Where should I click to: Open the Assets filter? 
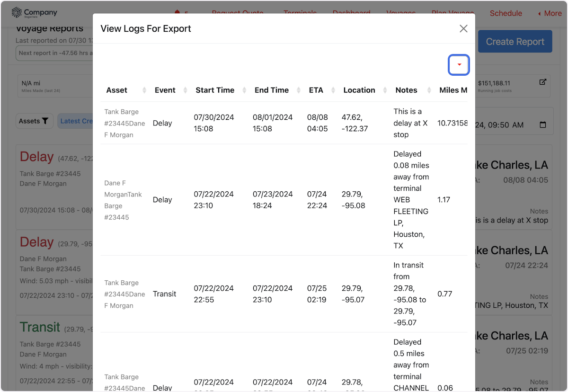coord(34,121)
